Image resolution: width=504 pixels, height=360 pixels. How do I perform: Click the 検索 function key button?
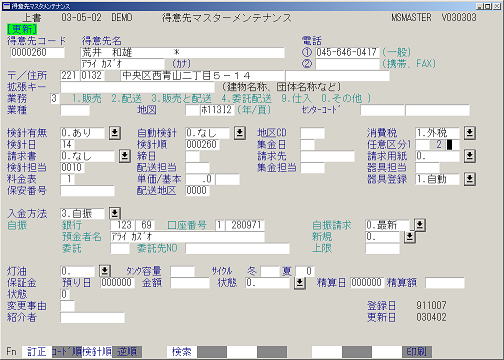182,352
